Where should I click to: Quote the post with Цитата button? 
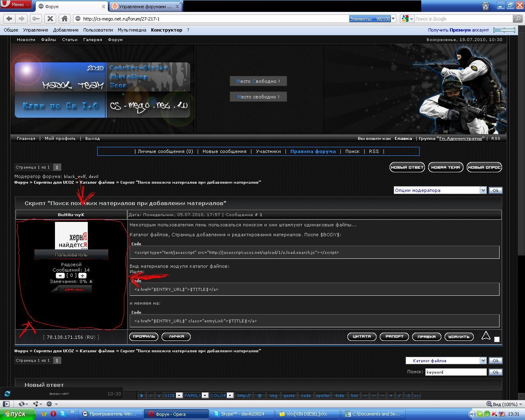click(362, 336)
